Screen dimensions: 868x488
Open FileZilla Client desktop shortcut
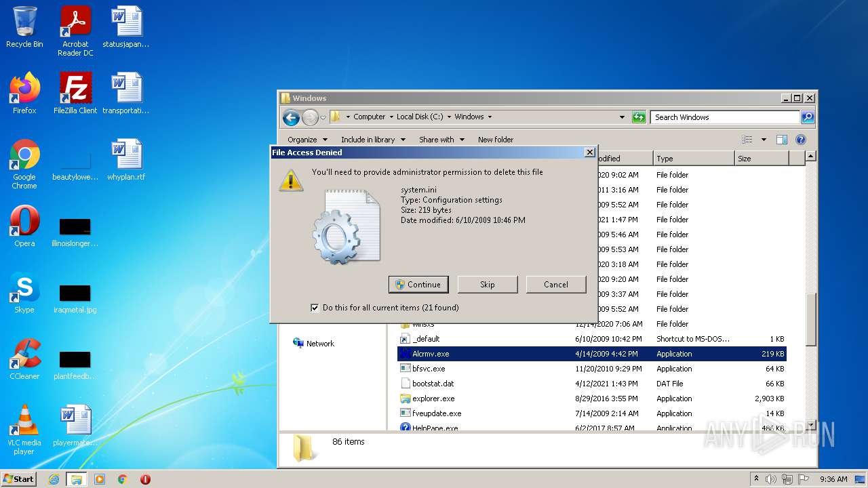(x=75, y=93)
